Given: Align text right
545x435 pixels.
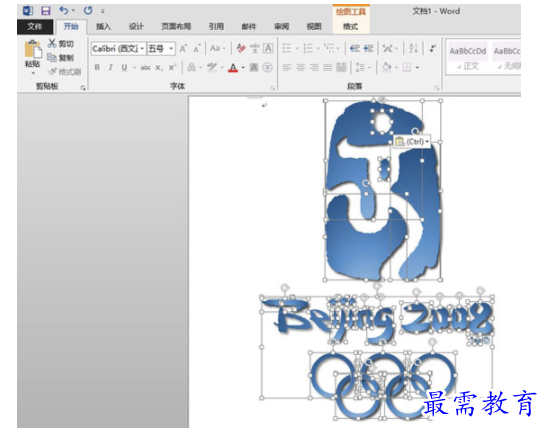Looking at the screenshot, I should click(x=314, y=67).
